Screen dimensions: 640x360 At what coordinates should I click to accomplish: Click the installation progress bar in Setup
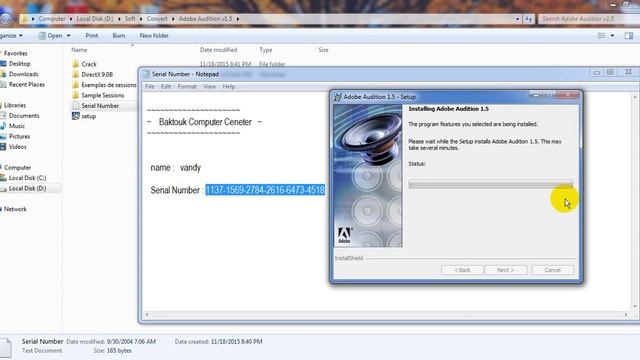point(491,184)
